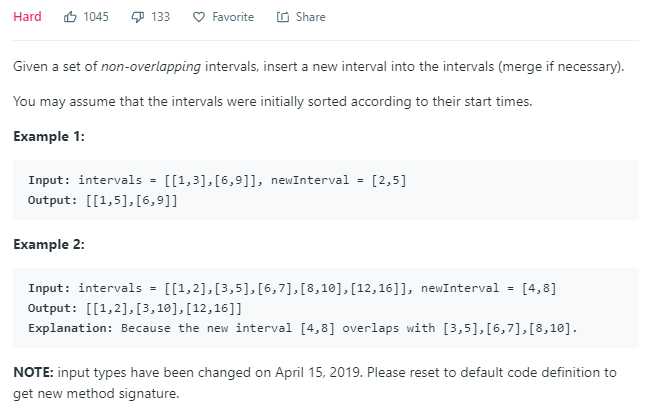This screenshot has height=418, width=645.
Task: Click the sentence about sorted start times
Action: [x=273, y=102]
